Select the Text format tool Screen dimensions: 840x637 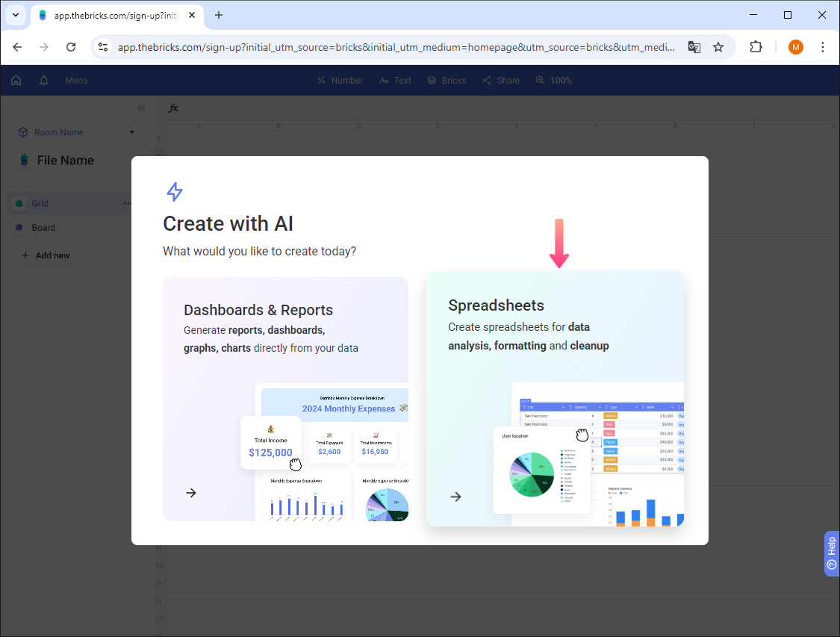click(x=395, y=81)
